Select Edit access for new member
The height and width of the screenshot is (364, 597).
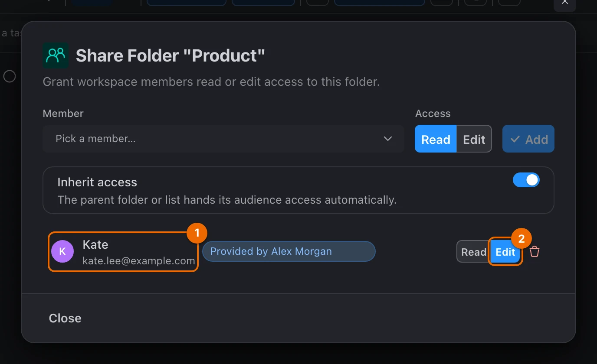point(474,139)
